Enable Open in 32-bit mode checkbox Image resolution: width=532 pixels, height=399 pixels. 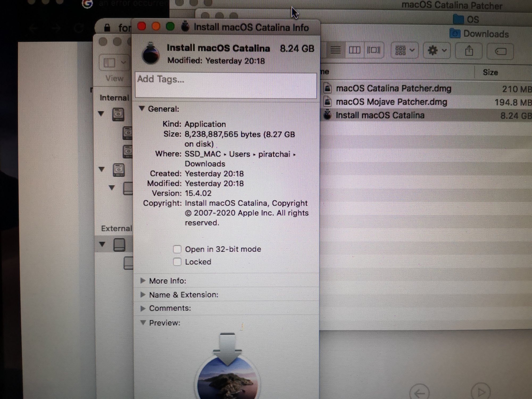[177, 249]
